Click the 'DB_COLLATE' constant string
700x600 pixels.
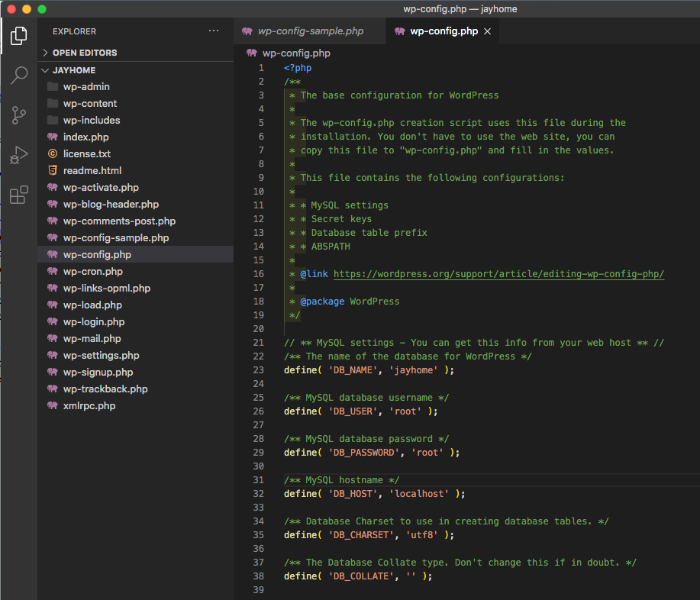361,576
